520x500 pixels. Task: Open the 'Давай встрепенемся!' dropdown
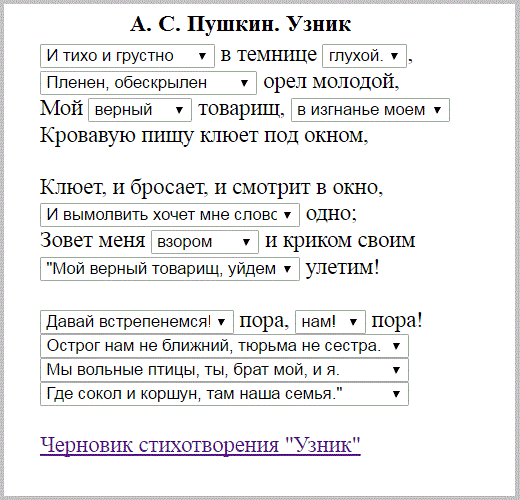[137, 322]
